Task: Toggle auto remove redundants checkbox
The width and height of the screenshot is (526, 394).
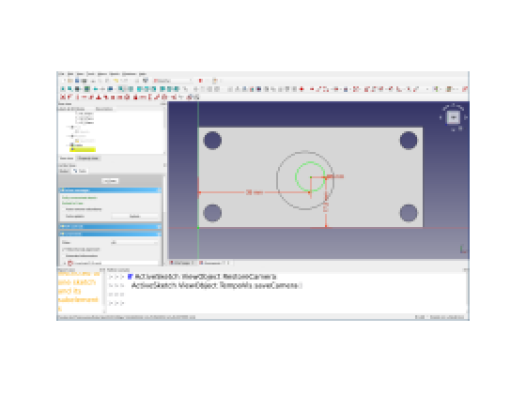Action: (63, 209)
